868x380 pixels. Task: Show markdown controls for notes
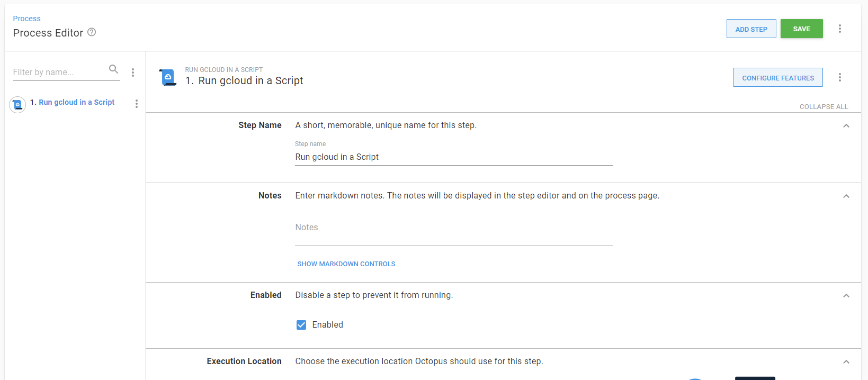point(346,264)
